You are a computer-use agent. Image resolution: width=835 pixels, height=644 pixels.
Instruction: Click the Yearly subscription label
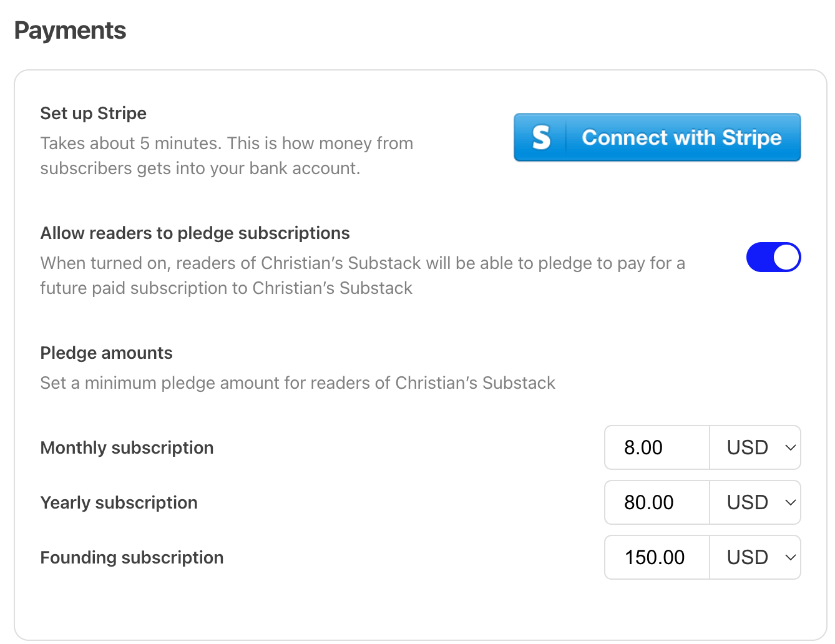click(x=119, y=502)
